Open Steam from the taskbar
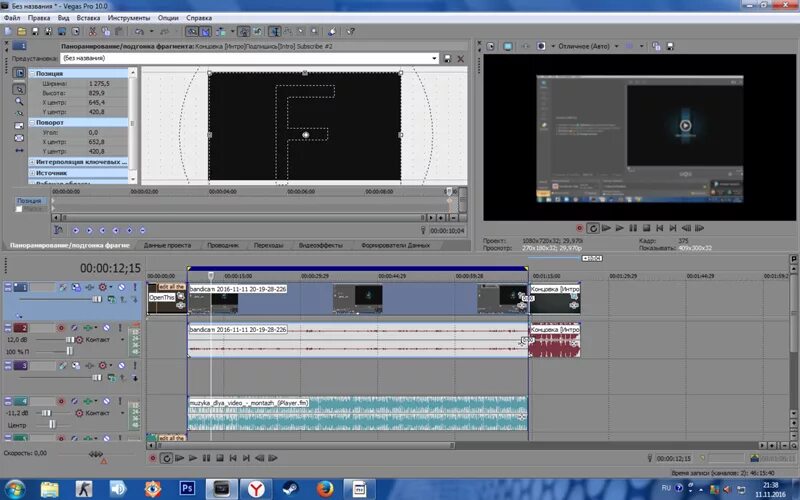The height and width of the screenshot is (500, 800). click(291, 489)
